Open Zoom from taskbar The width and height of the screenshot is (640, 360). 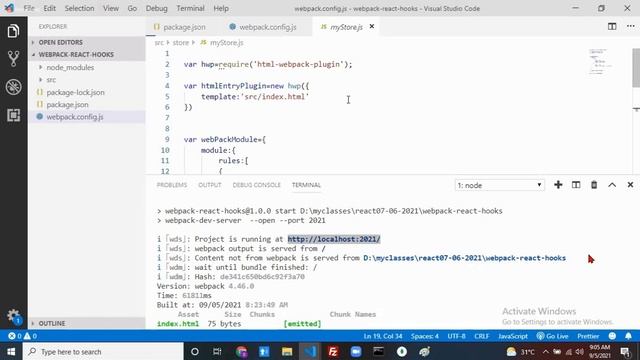[x=356, y=351]
